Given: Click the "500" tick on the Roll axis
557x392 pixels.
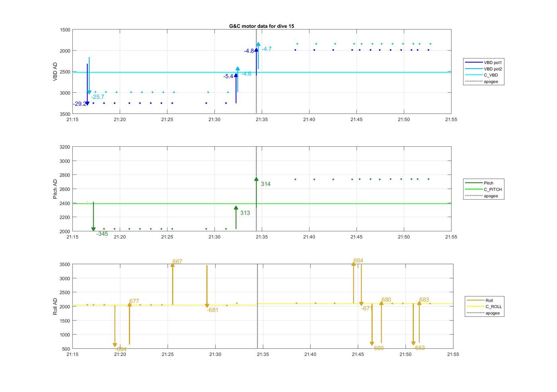Looking at the screenshot, I should tap(66, 349).
